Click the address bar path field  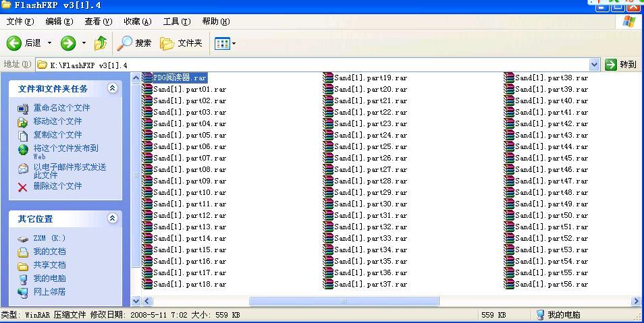(x=312, y=65)
